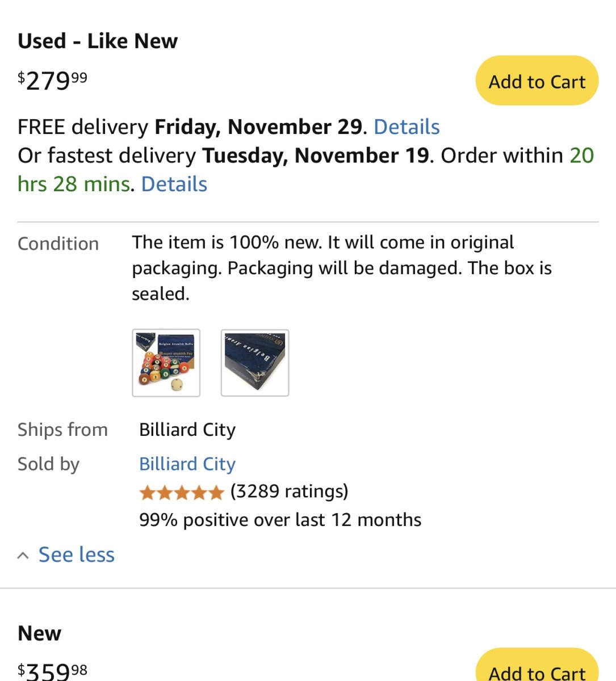
Task: Tap the 'Tuesday, November 19' fastest delivery date
Action: [x=315, y=155]
